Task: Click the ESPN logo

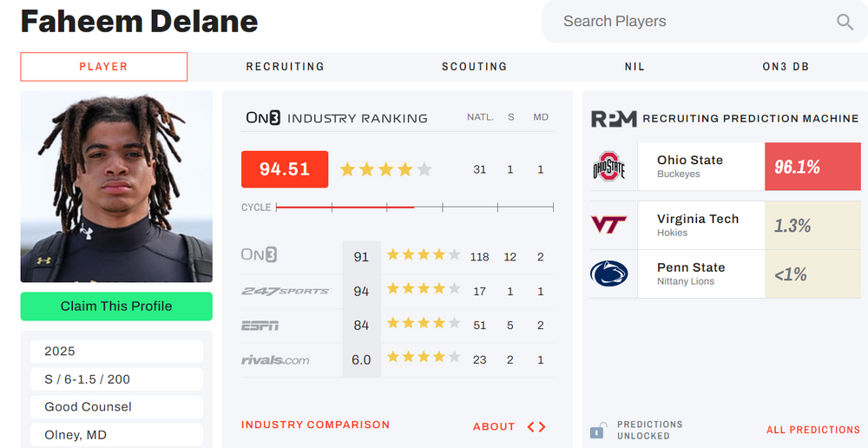Action: [260, 326]
